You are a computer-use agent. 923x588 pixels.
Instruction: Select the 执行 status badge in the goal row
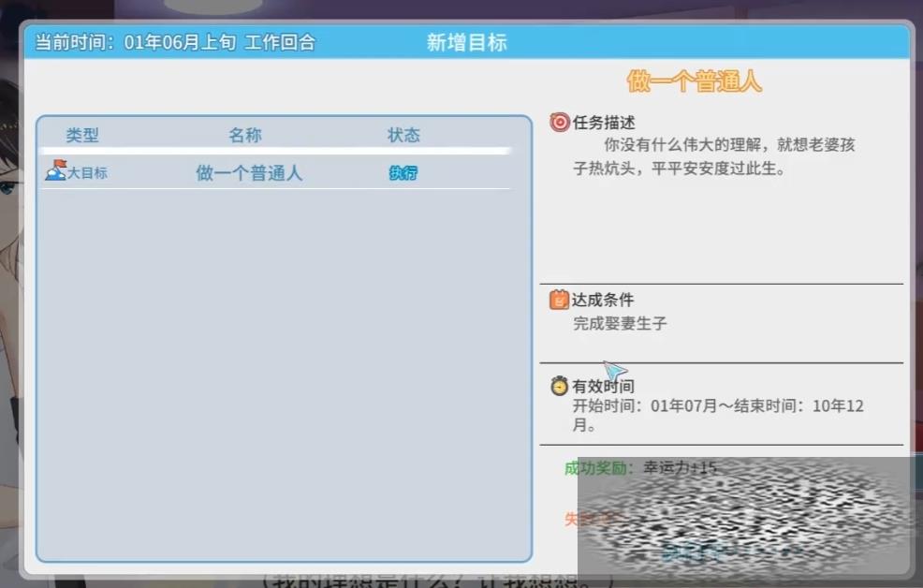pyautogui.click(x=403, y=173)
